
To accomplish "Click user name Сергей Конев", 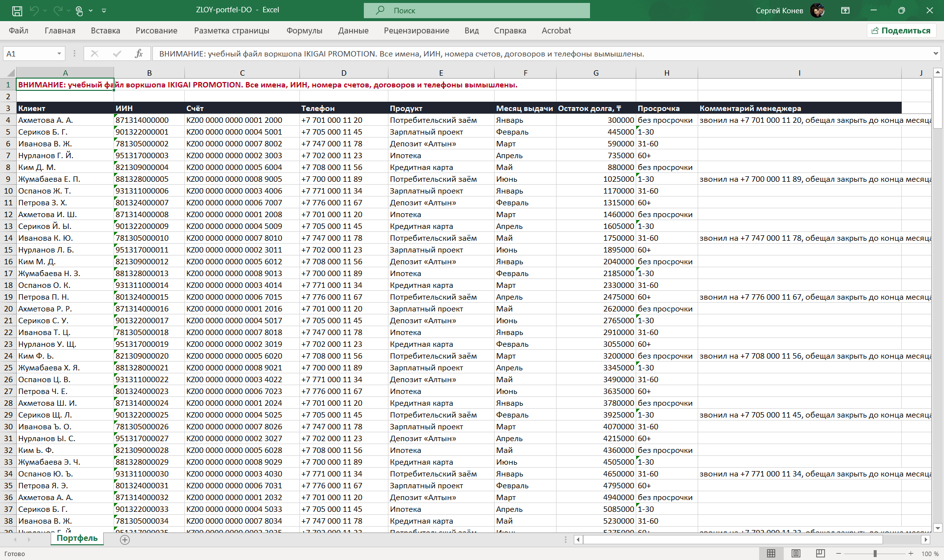I will (x=779, y=10).
